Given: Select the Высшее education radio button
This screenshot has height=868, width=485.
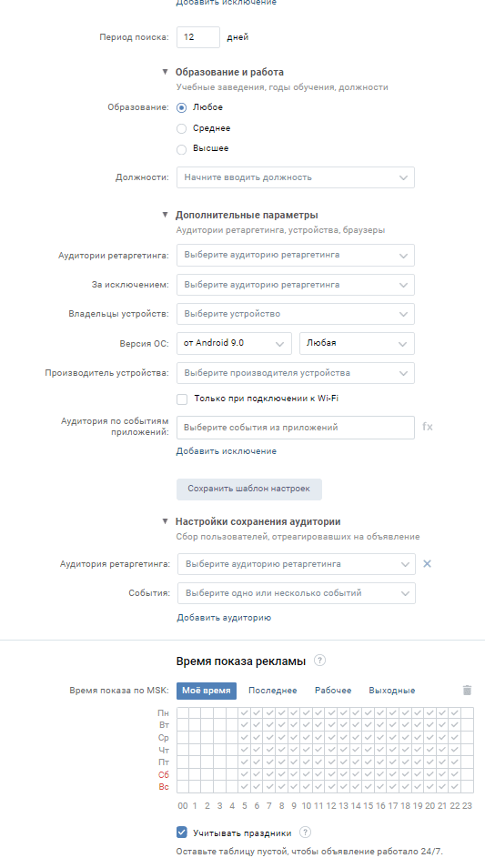Looking at the screenshot, I should [181, 149].
